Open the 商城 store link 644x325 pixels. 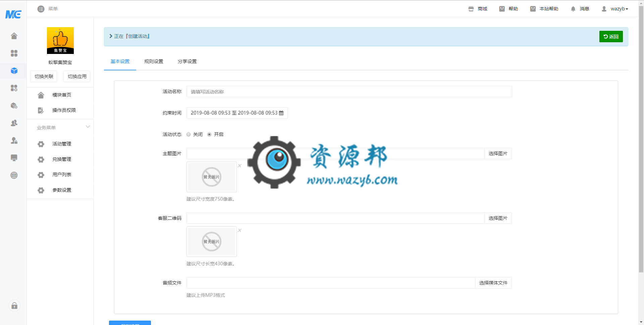pyautogui.click(x=478, y=9)
